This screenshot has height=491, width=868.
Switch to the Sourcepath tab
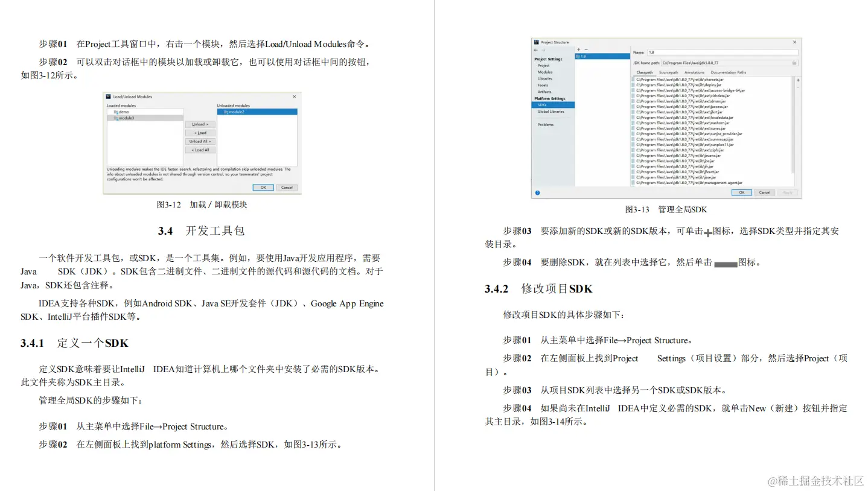click(x=669, y=72)
